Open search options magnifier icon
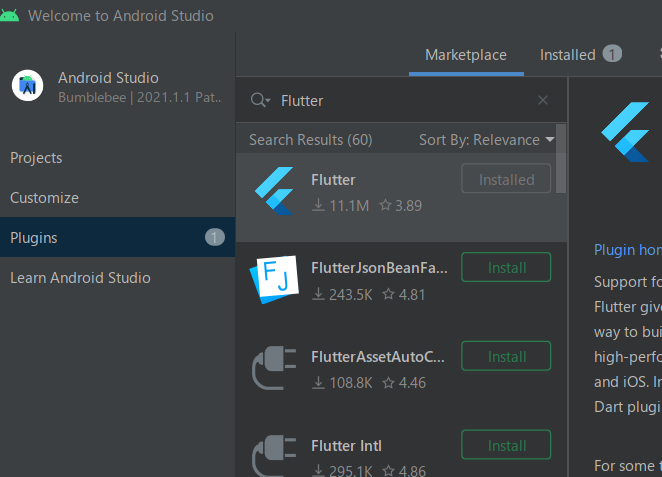 tap(260, 100)
